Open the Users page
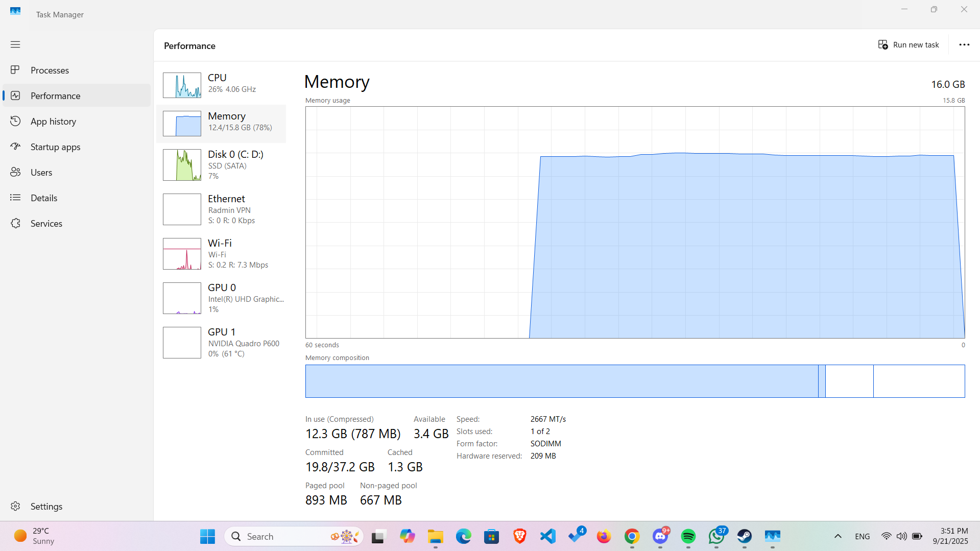 coord(77,172)
